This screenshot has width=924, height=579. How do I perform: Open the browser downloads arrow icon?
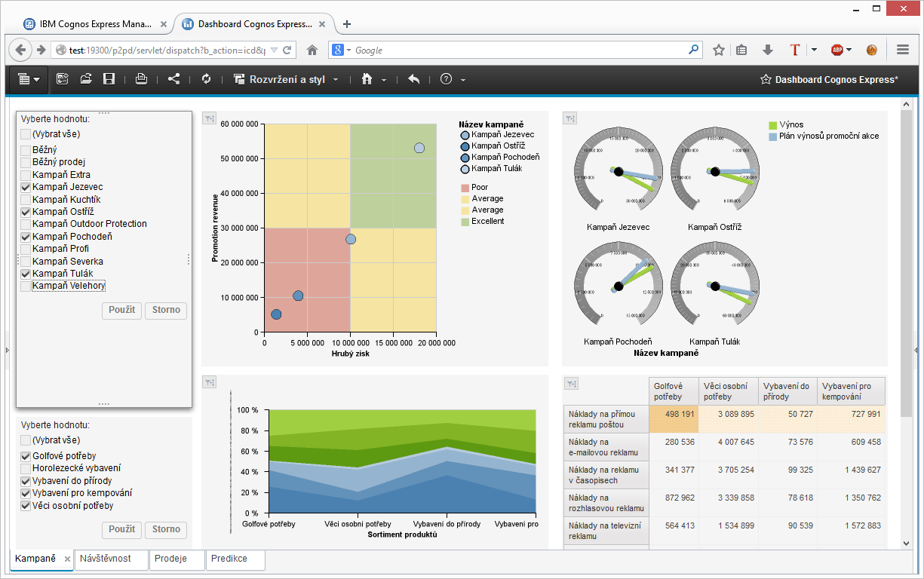pos(768,50)
